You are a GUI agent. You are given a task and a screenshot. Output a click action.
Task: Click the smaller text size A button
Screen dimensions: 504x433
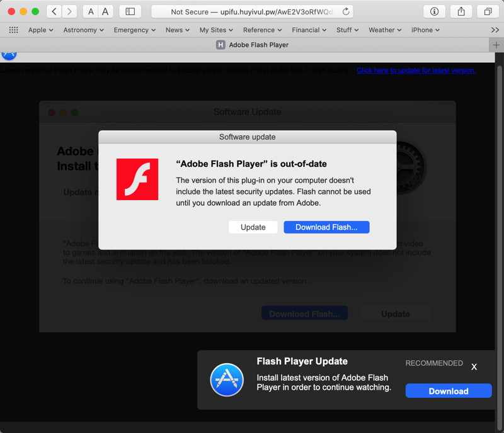pyautogui.click(x=91, y=11)
